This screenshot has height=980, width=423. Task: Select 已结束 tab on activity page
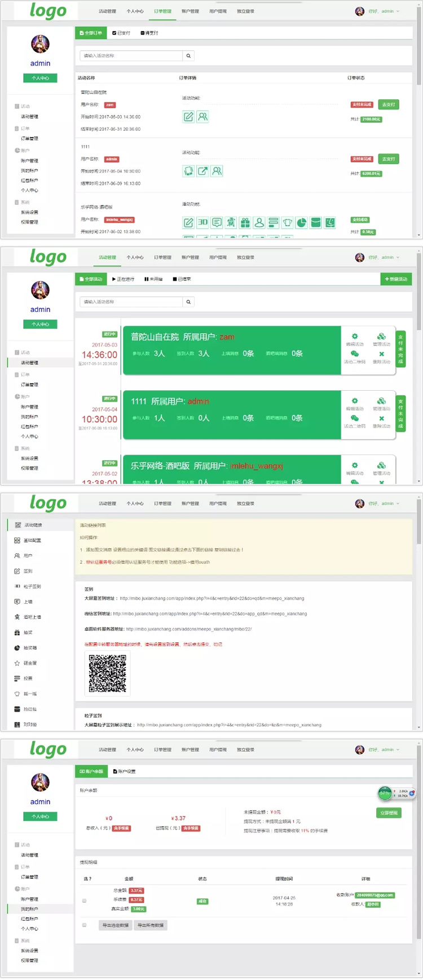point(182,279)
